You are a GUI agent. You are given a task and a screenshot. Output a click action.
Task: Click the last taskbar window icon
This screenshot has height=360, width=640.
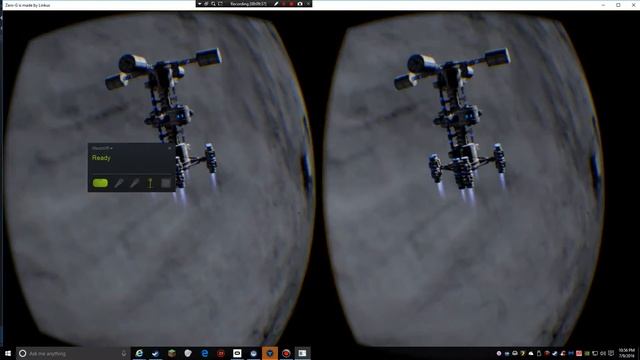(x=302, y=353)
